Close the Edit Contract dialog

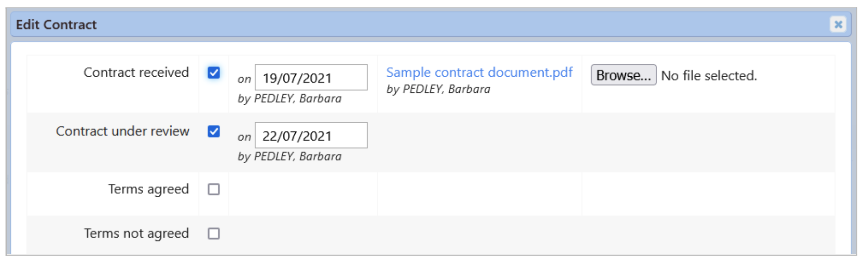point(838,24)
